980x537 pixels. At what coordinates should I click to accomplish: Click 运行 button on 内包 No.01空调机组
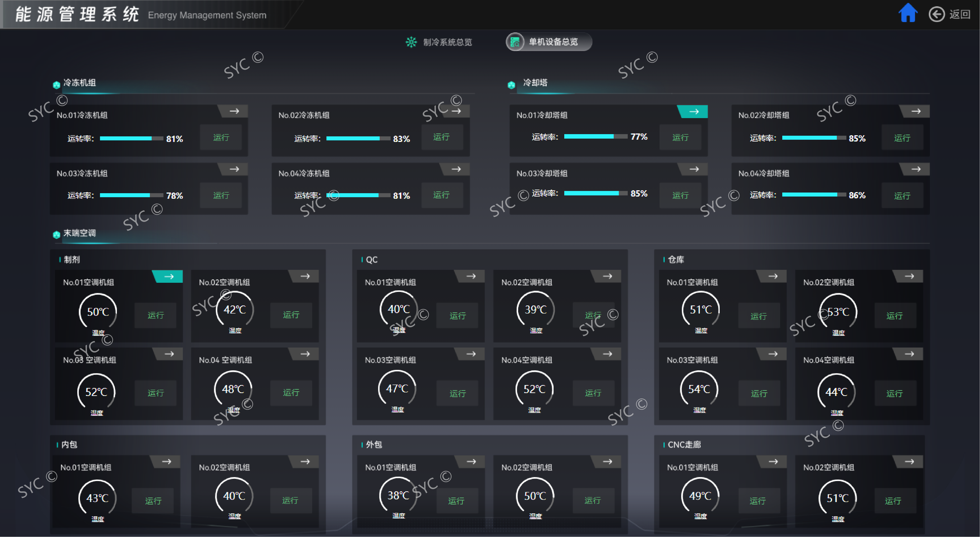pyautogui.click(x=153, y=500)
